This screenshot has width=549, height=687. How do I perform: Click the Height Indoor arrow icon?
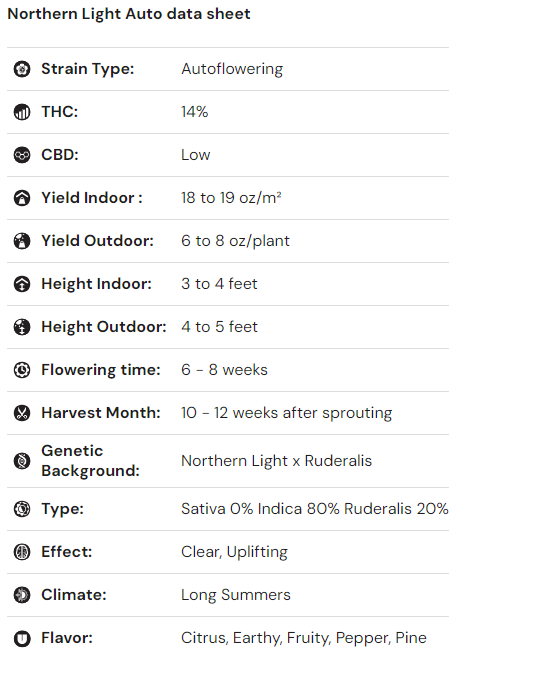22,284
